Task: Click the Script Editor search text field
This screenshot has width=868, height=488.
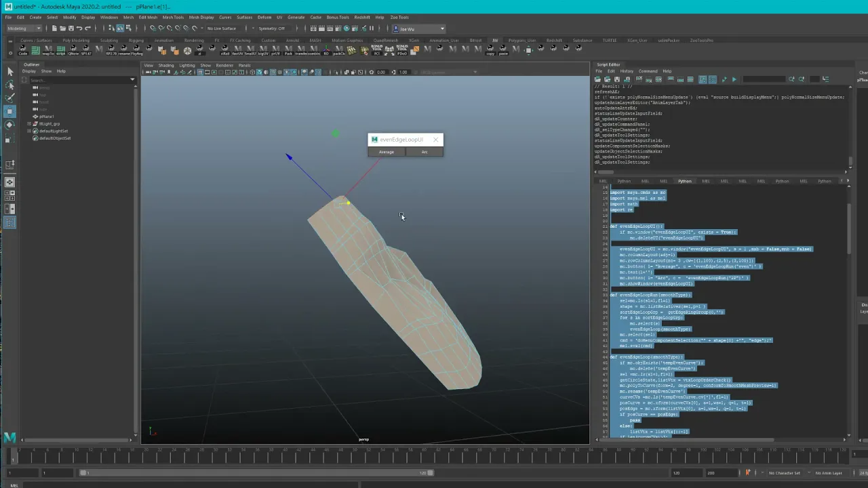Action: pyautogui.click(x=764, y=79)
